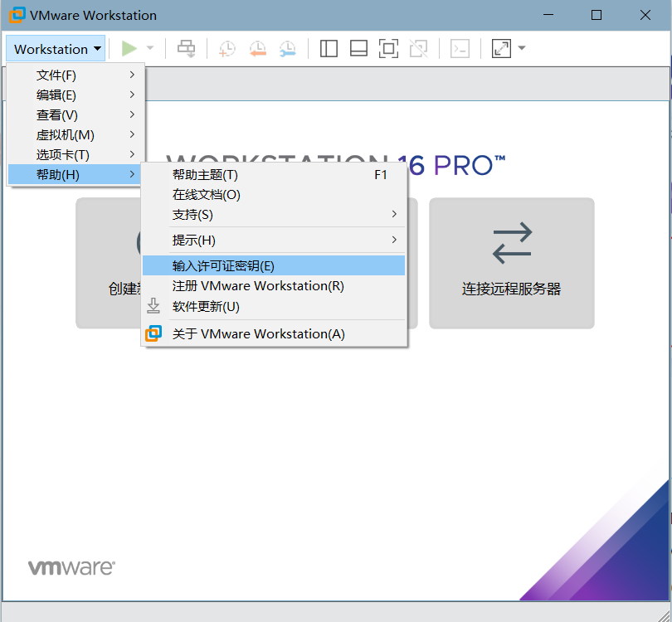Choose 输入许可证密钥(E) menu item
The height and width of the screenshot is (622, 672).
274,265
